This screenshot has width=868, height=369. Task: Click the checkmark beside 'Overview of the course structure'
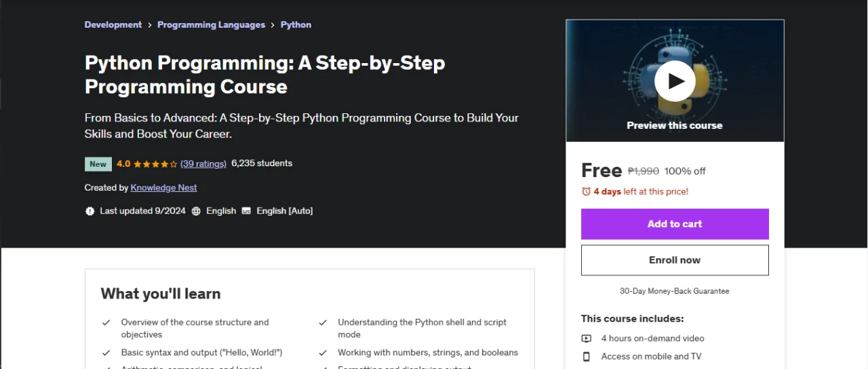point(106,323)
